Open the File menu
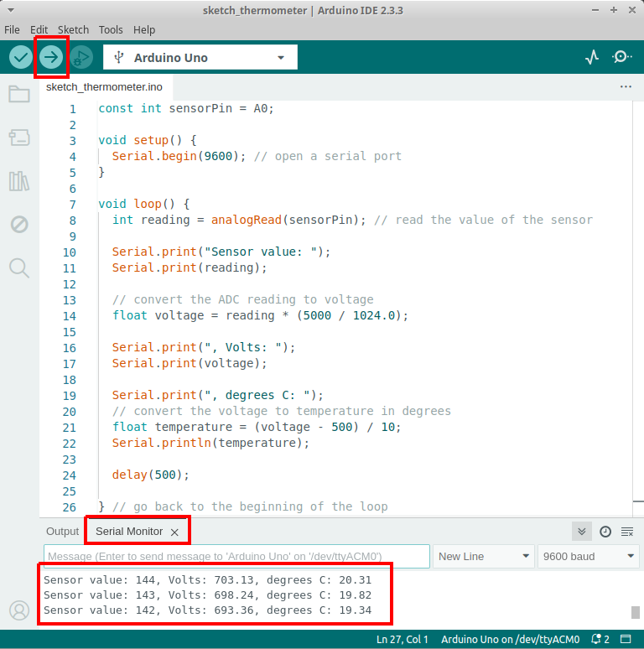 (x=12, y=30)
